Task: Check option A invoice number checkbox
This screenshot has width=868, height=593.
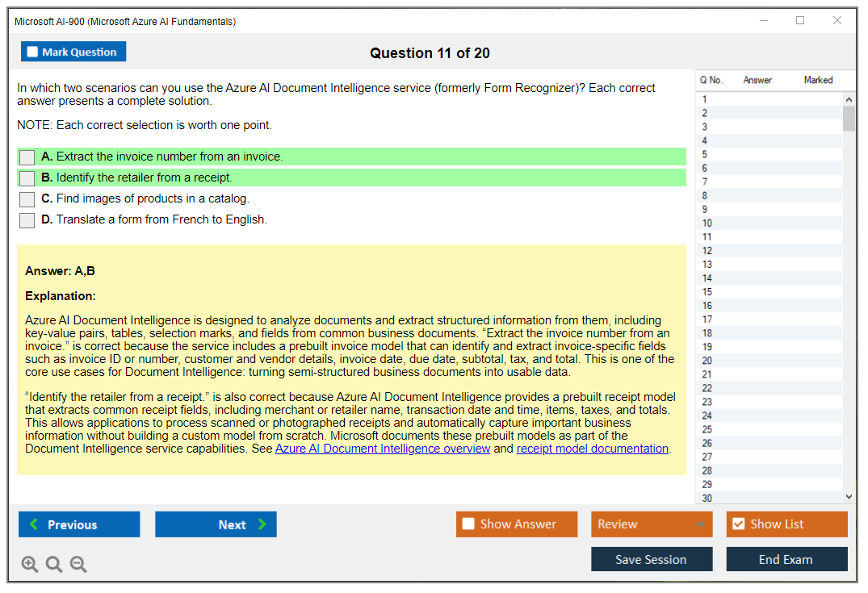Action: pos(27,157)
